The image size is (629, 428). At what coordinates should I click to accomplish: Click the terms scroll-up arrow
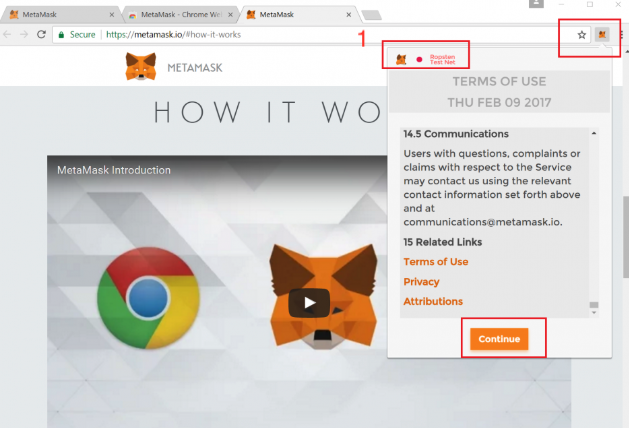(x=594, y=133)
